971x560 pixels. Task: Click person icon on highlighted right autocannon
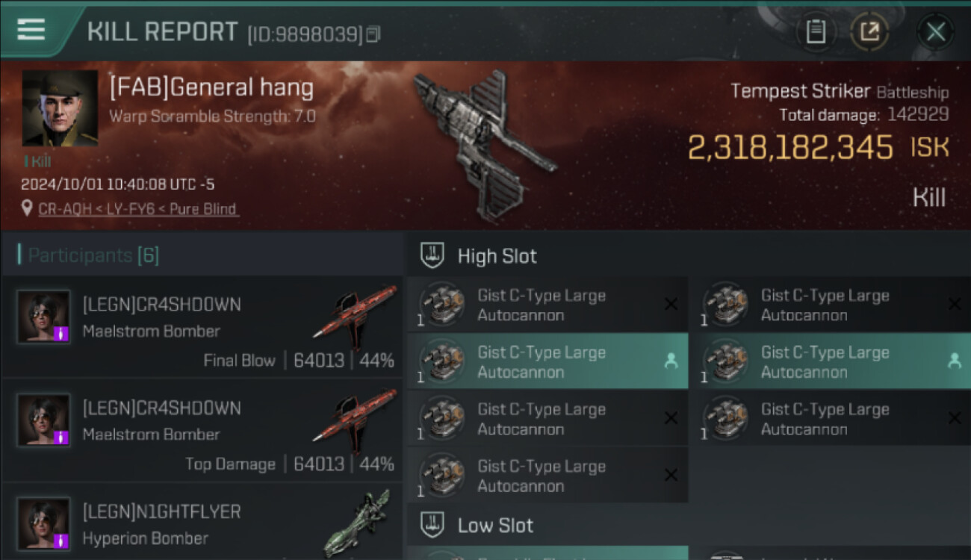tap(954, 361)
